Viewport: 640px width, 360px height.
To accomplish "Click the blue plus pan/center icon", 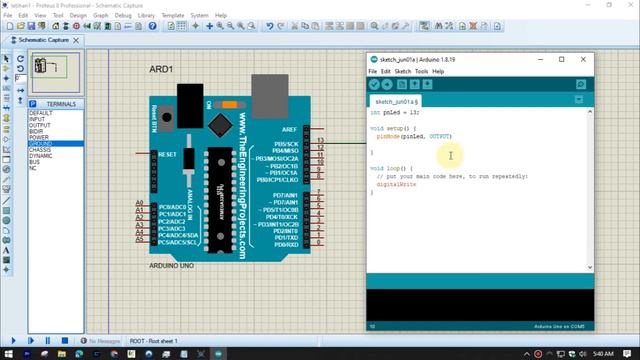I will coord(209,26).
